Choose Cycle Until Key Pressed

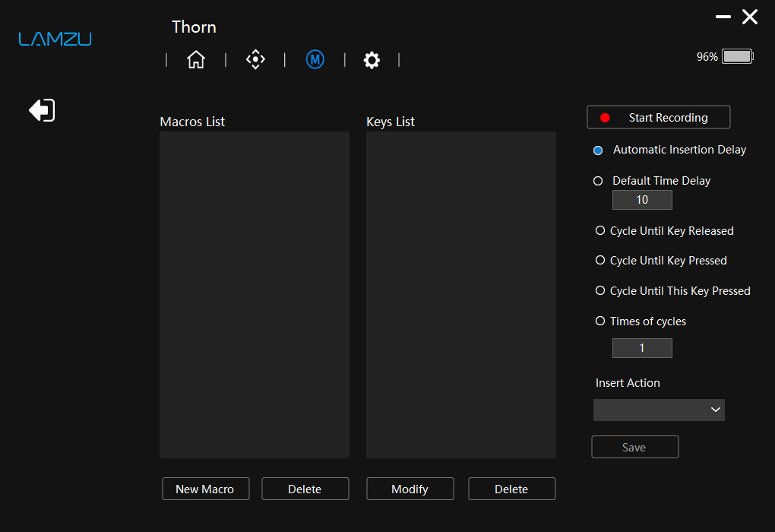tap(600, 260)
